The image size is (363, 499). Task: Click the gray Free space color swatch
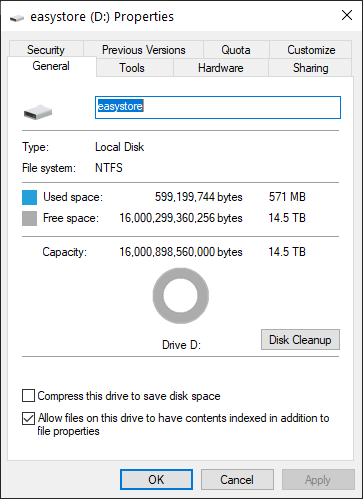coord(29,218)
